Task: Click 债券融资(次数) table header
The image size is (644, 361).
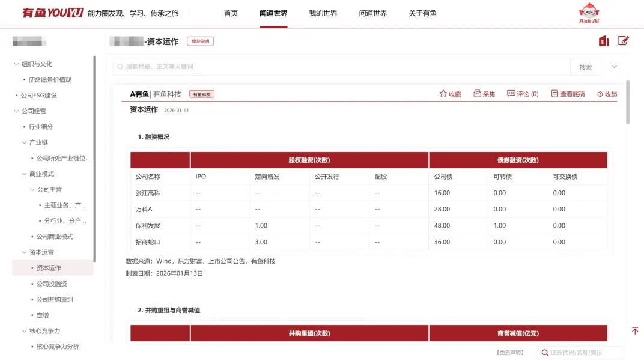Action: pos(518,160)
